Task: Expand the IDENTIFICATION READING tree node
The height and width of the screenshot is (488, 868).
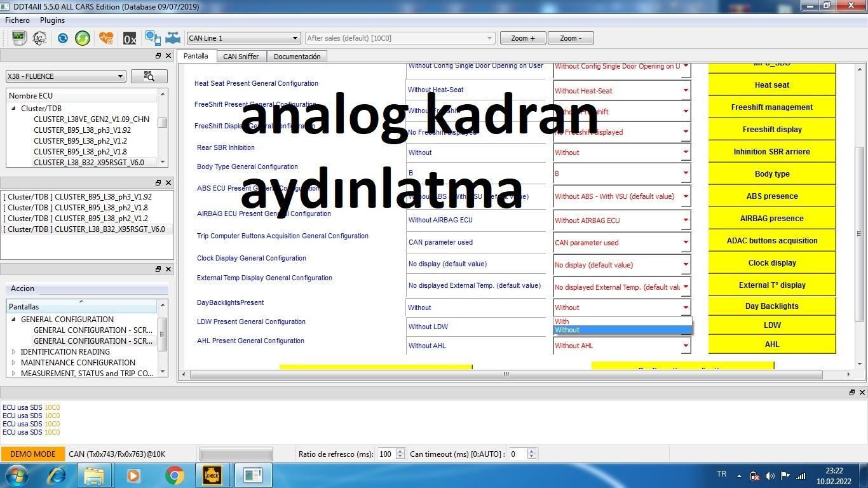Action: [x=14, y=351]
